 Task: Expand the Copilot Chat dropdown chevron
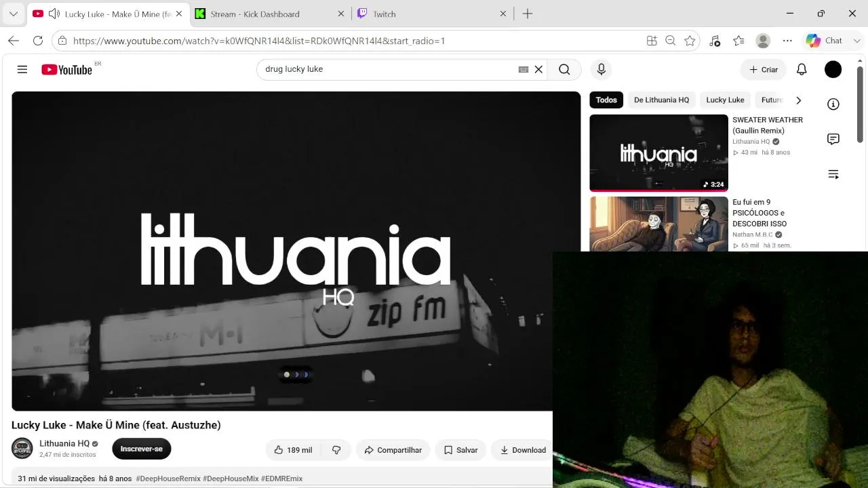pyautogui.click(x=857, y=41)
